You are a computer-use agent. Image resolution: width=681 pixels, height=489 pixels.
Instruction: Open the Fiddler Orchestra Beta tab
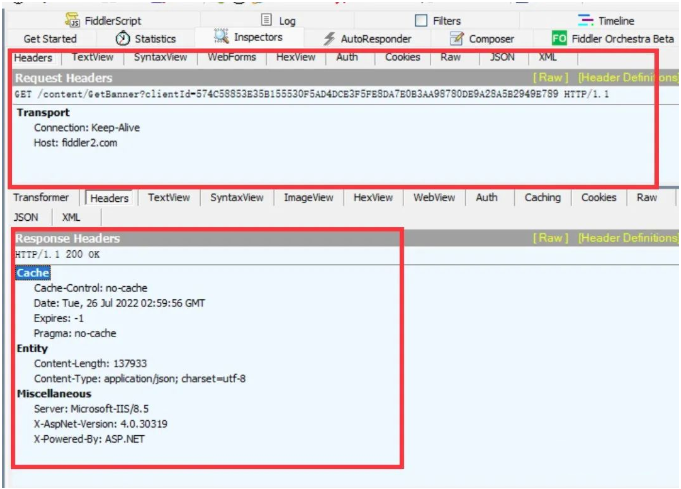point(613,39)
